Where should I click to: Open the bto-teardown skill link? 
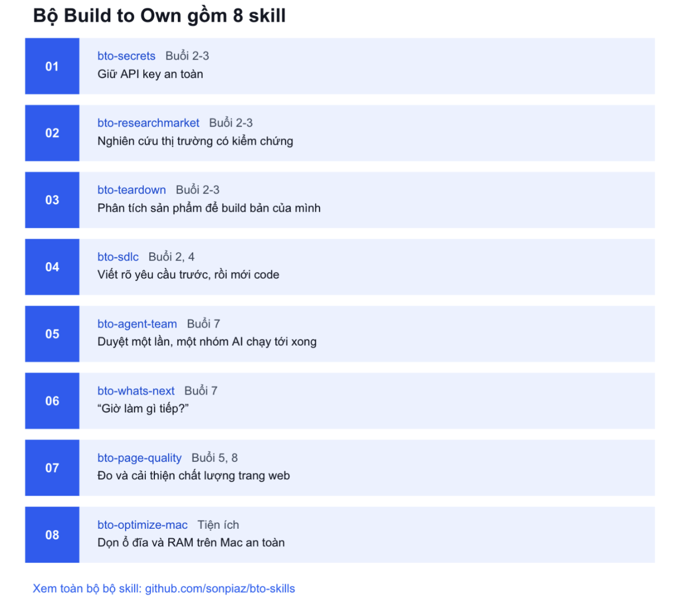(x=131, y=190)
